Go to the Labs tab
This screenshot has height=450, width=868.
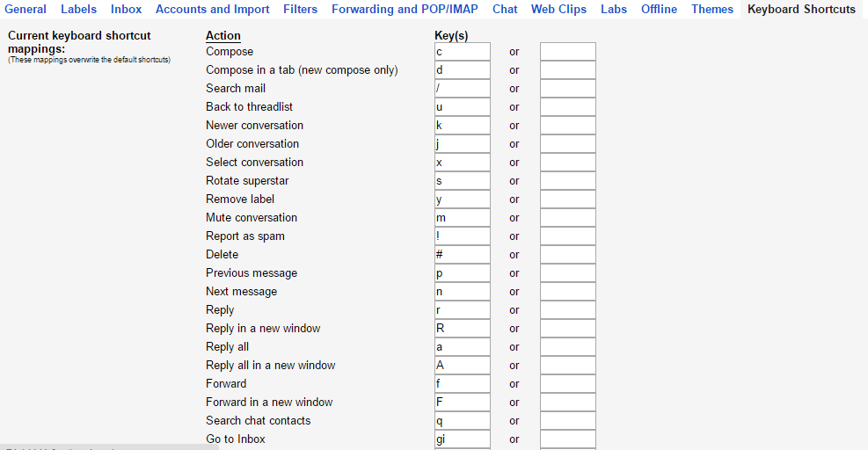point(614,10)
